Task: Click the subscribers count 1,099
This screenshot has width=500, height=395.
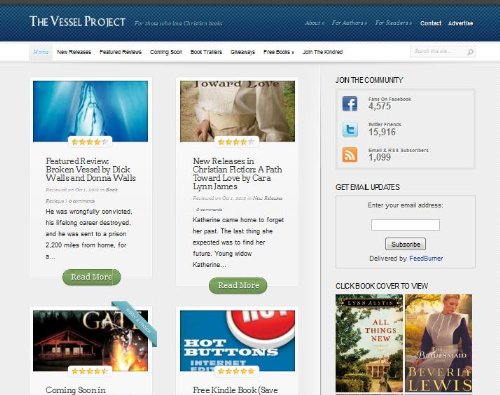Action: [x=380, y=157]
